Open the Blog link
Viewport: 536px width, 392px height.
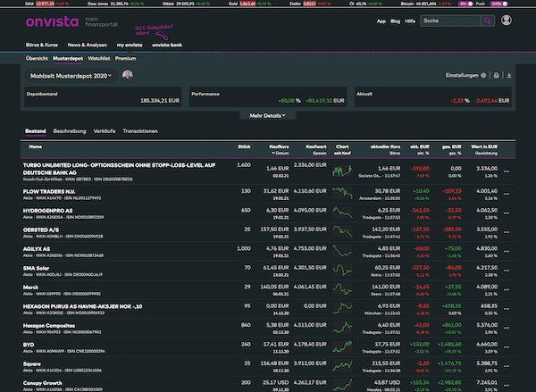(395, 21)
